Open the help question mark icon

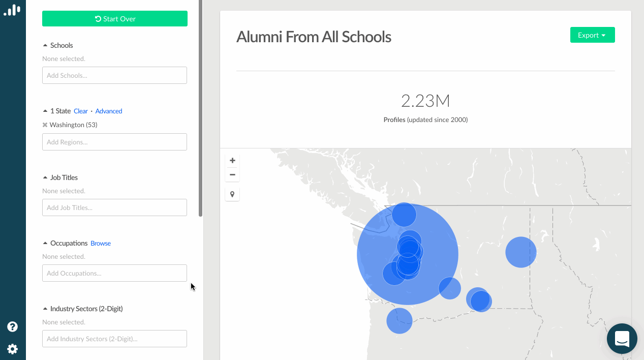click(13, 326)
